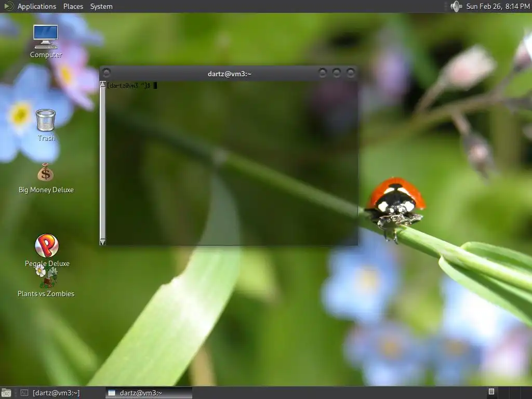The width and height of the screenshot is (532, 399).
Task: Select the Plants vs Zombies icon
Action: coord(46,277)
